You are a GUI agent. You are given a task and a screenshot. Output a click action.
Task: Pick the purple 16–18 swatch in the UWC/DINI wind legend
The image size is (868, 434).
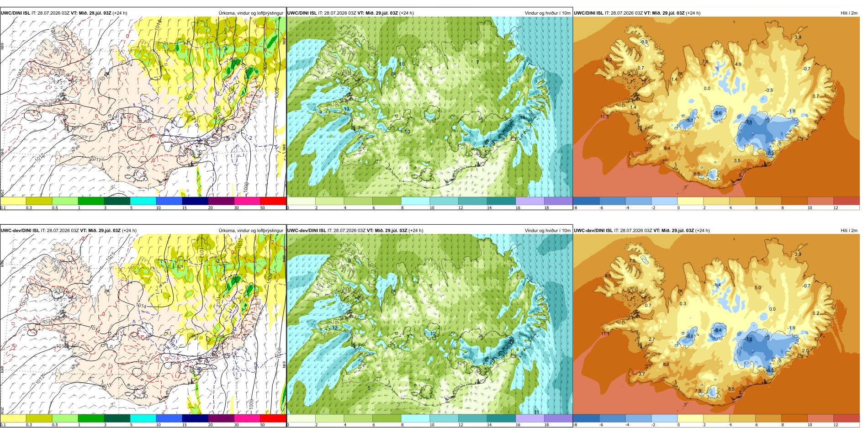pos(530,201)
